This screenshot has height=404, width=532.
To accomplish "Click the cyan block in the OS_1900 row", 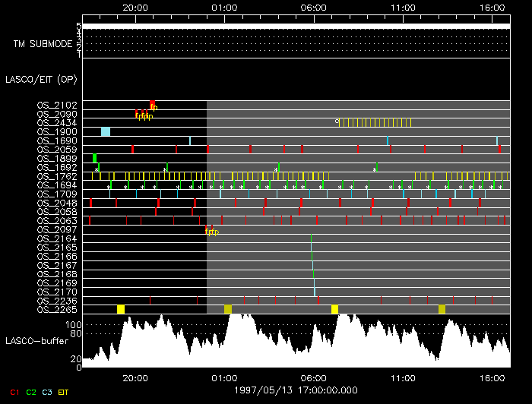I will 106,131.
